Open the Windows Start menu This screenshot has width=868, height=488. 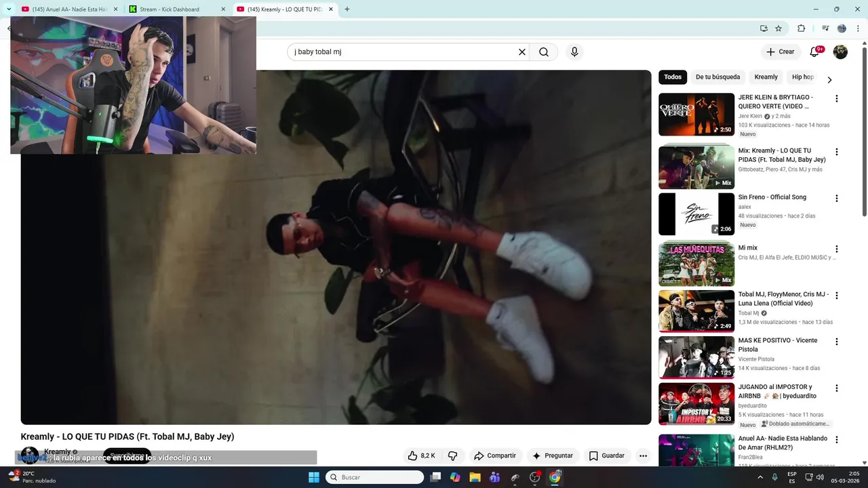[x=314, y=477]
